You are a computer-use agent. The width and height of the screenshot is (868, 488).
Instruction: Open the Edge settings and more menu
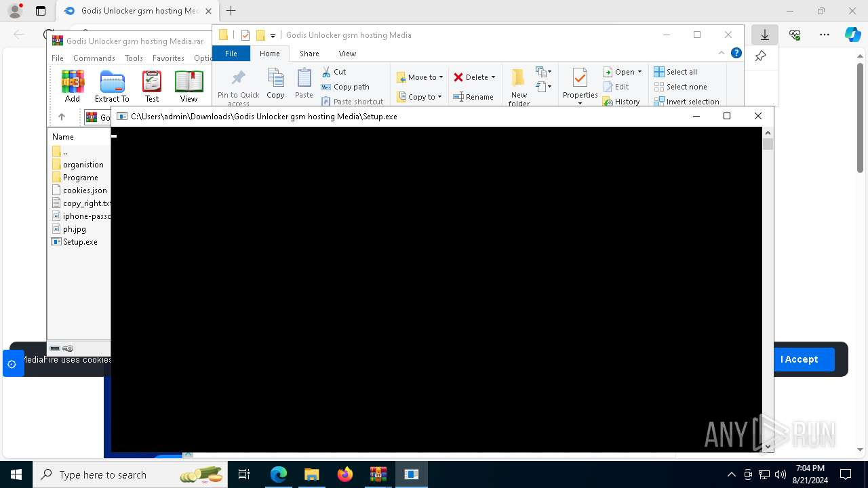click(825, 35)
